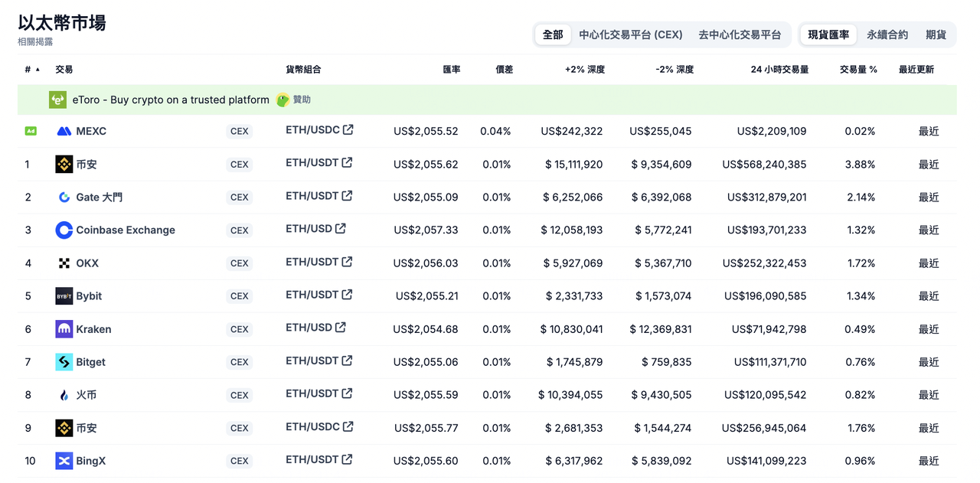
Task: Sort table by # column arrow
Action: point(38,70)
